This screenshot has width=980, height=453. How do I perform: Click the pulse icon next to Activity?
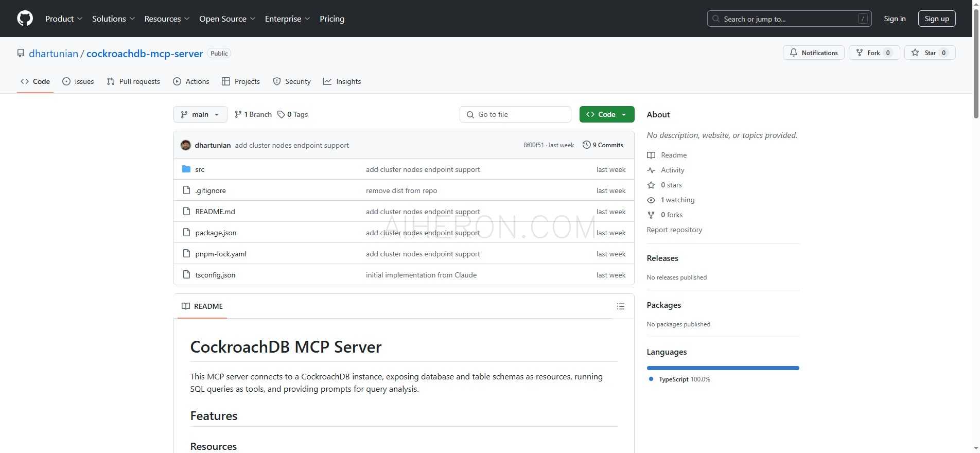651,170
